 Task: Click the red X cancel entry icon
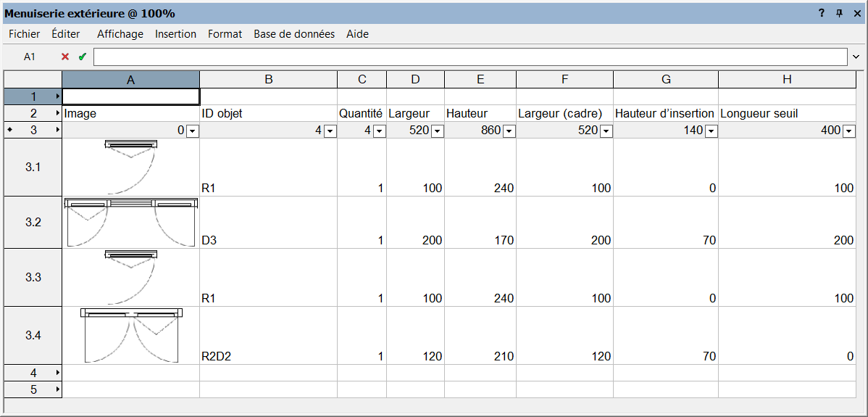[x=65, y=57]
